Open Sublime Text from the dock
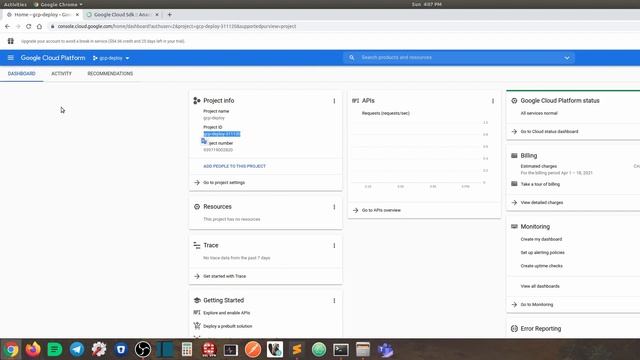 point(297,349)
